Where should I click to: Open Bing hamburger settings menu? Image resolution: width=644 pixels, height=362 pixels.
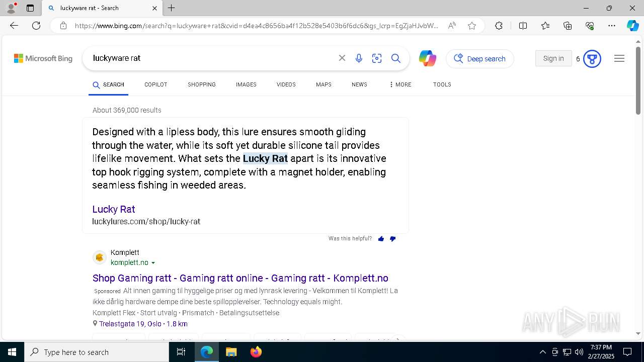(x=619, y=58)
